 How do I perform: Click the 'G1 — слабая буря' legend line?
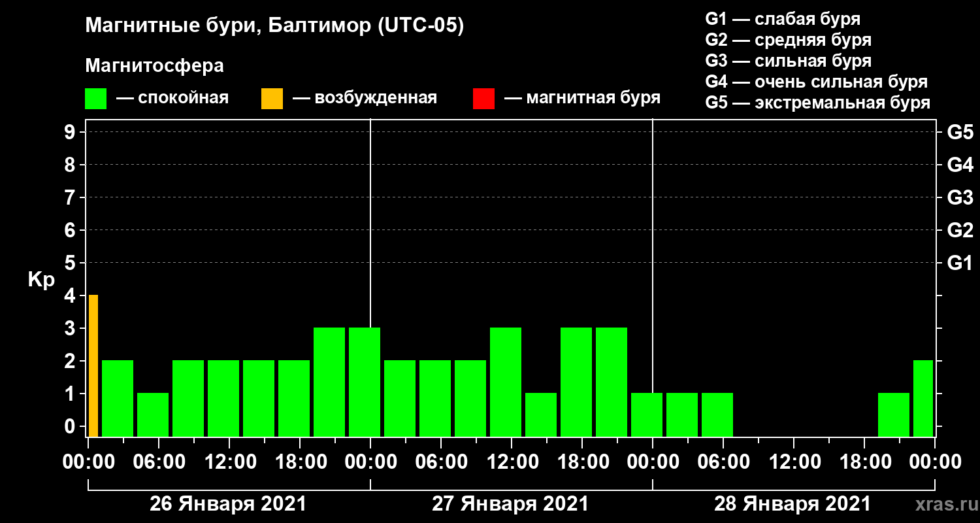click(783, 19)
